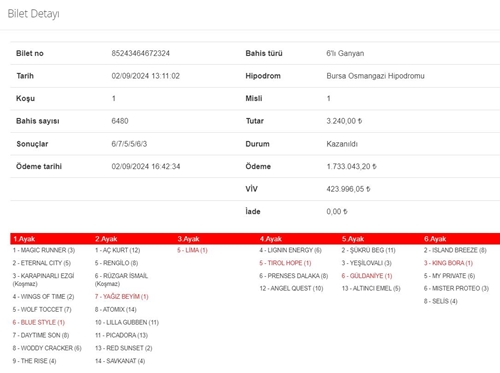The width and height of the screenshot is (500, 373).
Task: Select winning horse 5 - TIROL HOPE
Action: coord(285,263)
